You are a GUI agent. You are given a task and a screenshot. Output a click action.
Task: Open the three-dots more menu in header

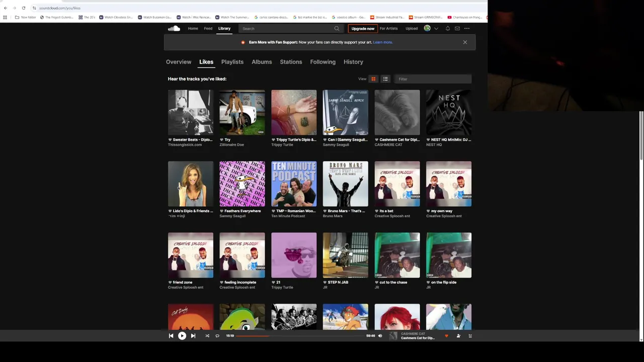467,29
